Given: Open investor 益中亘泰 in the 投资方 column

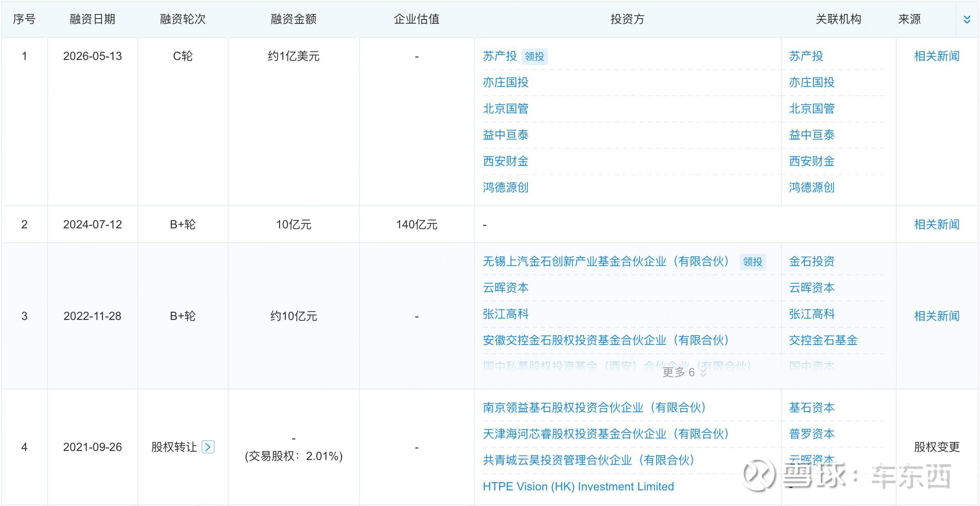Looking at the screenshot, I should coord(506,135).
